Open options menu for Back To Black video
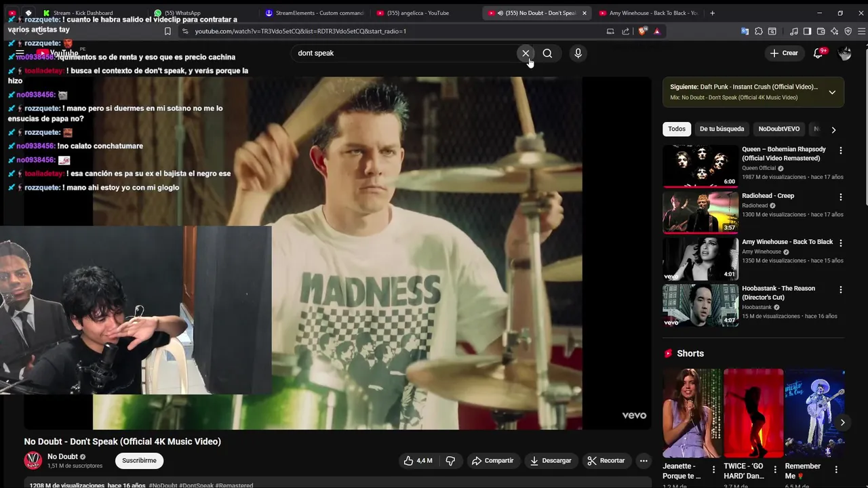This screenshot has height=488, width=868. 841,243
